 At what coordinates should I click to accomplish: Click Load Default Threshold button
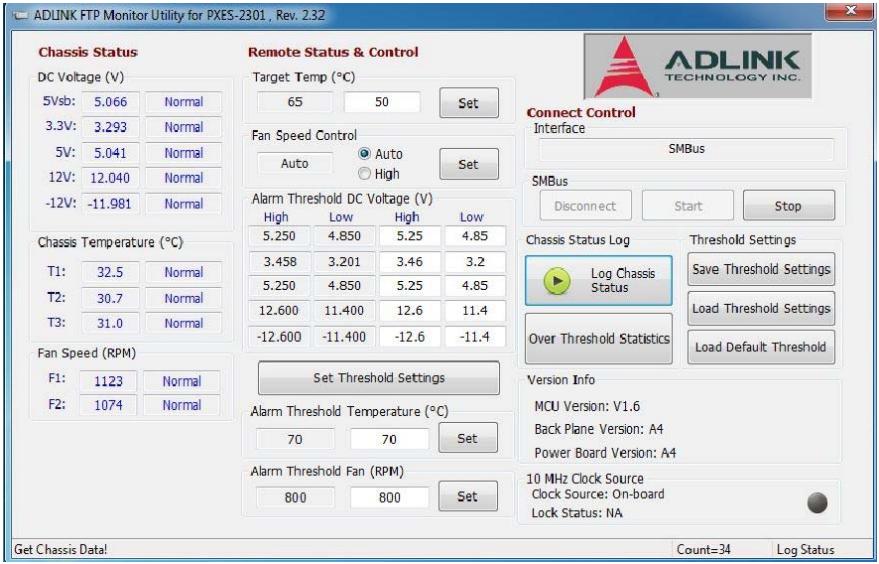tap(761, 347)
